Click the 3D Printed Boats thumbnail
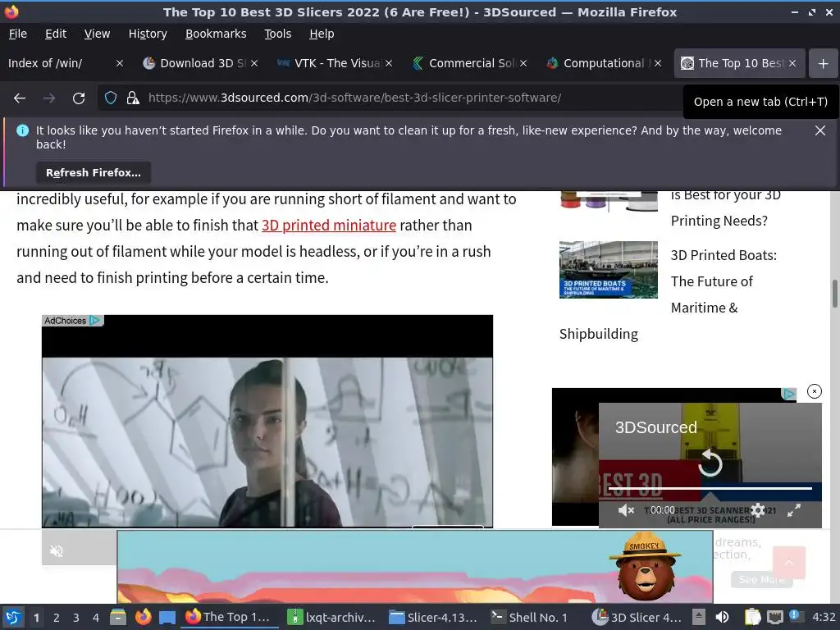 coord(609,269)
